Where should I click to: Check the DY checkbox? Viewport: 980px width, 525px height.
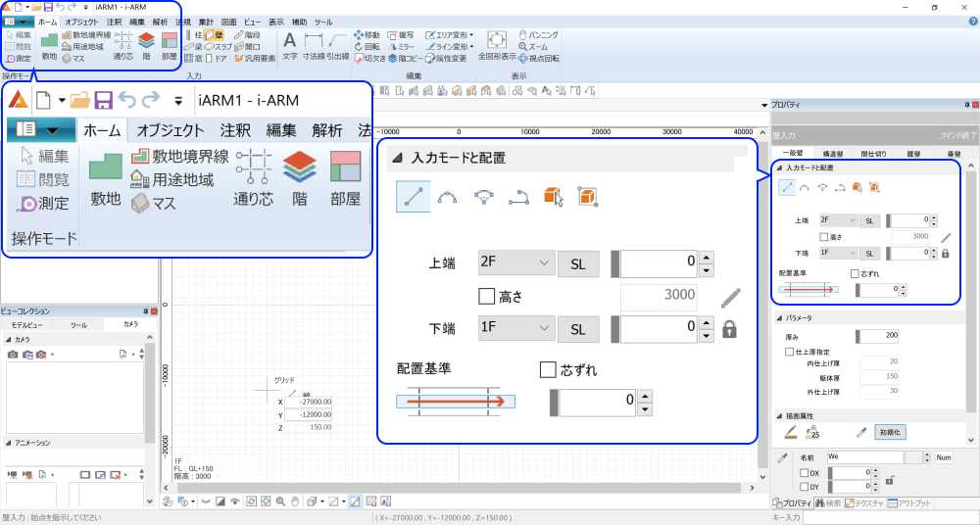805,486
